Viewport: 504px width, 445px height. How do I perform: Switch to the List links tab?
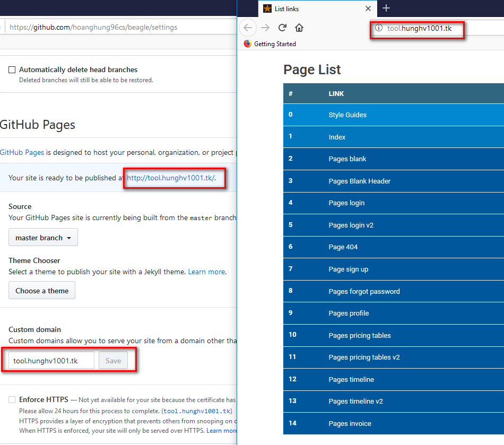coord(317,8)
